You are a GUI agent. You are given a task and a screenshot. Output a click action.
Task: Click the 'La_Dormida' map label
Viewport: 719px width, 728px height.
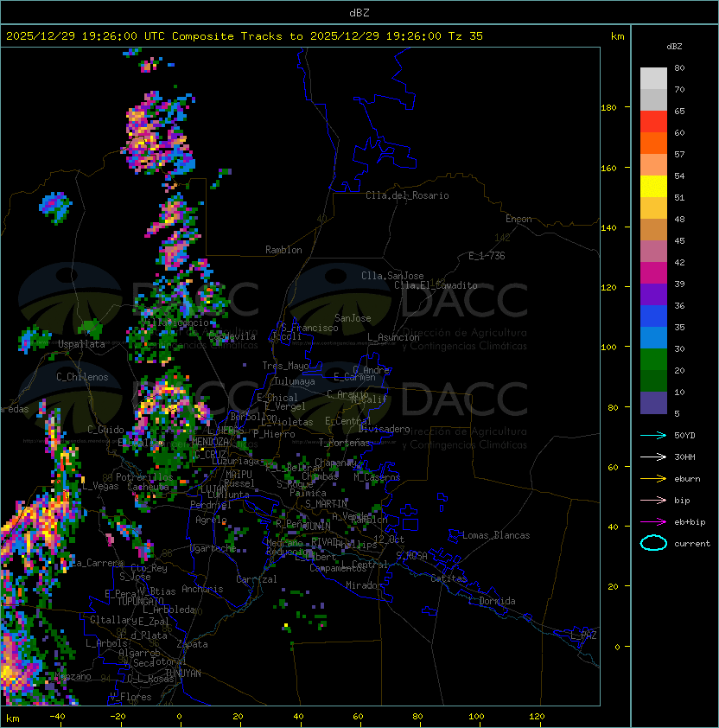click(492, 601)
